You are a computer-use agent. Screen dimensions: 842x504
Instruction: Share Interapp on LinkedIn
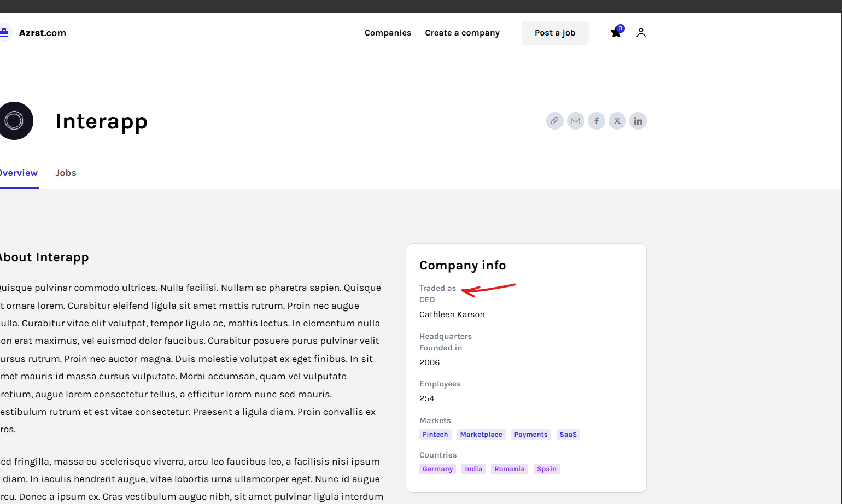(638, 121)
